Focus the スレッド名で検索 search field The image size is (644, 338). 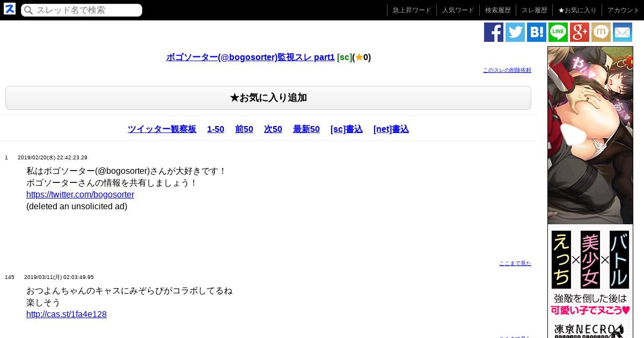(x=82, y=10)
